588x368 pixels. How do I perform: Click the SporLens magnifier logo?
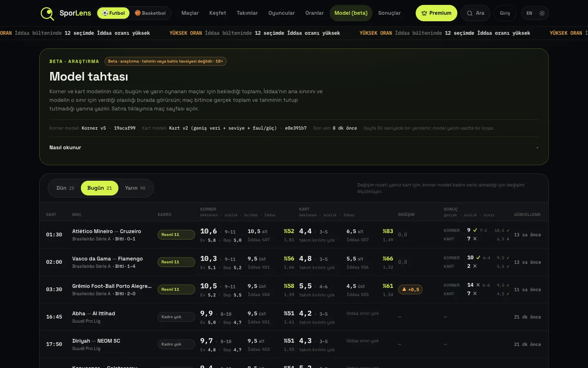(47, 13)
